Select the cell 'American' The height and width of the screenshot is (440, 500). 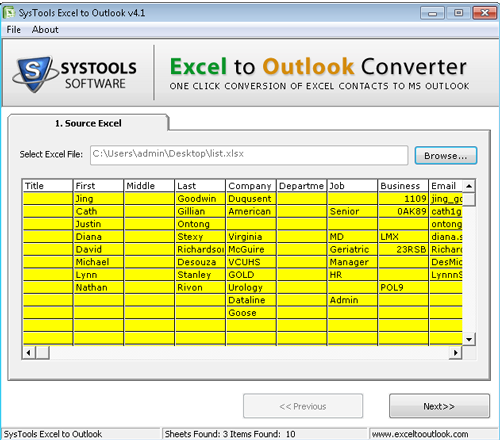click(251, 211)
